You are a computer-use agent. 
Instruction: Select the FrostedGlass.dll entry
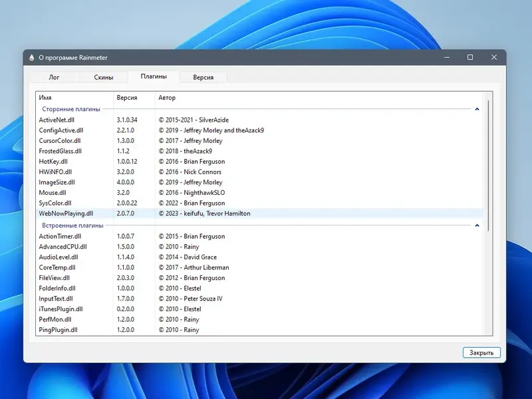60,151
